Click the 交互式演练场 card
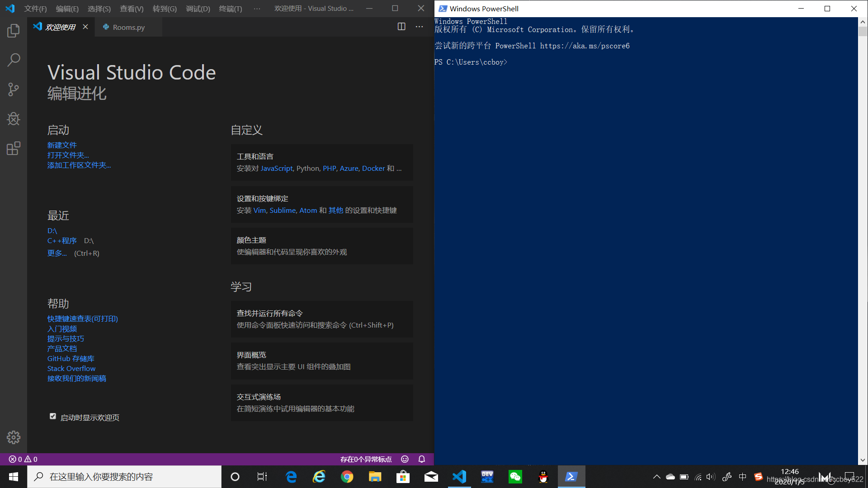The width and height of the screenshot is (868, 488). [x=322, y=403]
